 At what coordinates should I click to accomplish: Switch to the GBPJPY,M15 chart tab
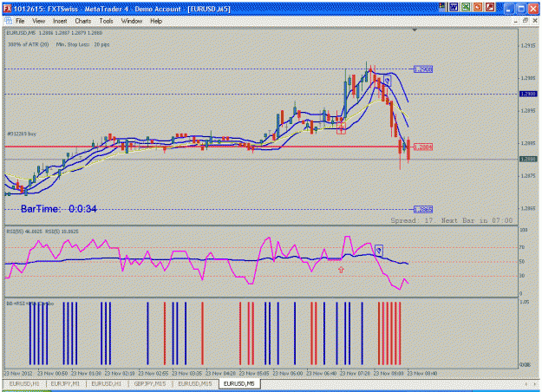pos(150,383)
